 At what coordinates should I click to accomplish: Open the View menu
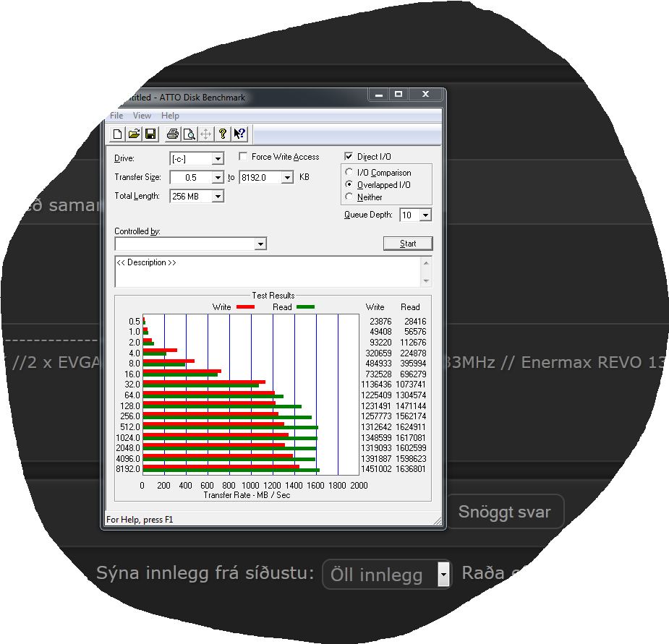click(142, 116)
